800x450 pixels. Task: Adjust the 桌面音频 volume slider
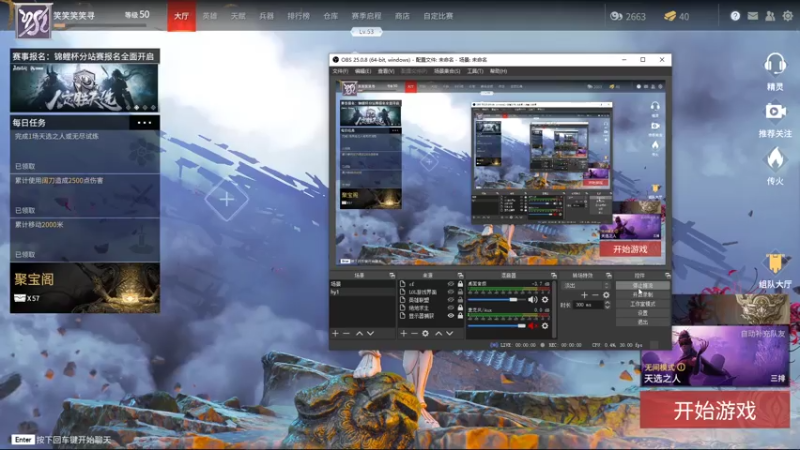(496, 299)
